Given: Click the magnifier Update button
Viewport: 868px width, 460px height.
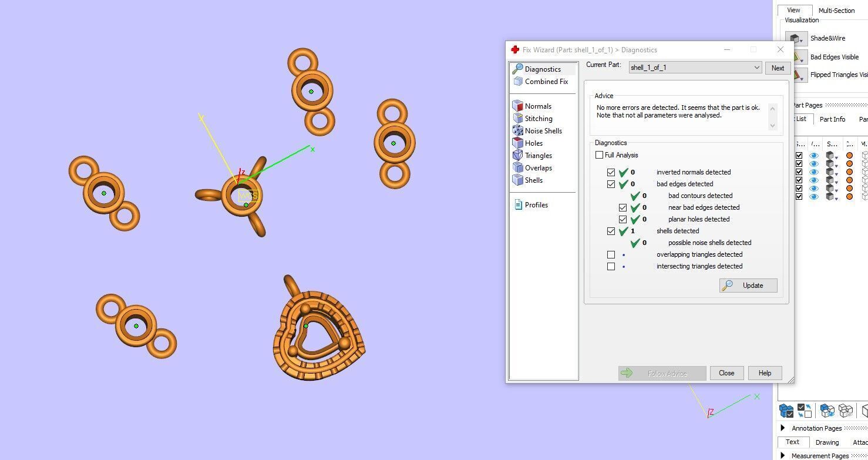Looking at the screenshot, I should pos(748,286).
